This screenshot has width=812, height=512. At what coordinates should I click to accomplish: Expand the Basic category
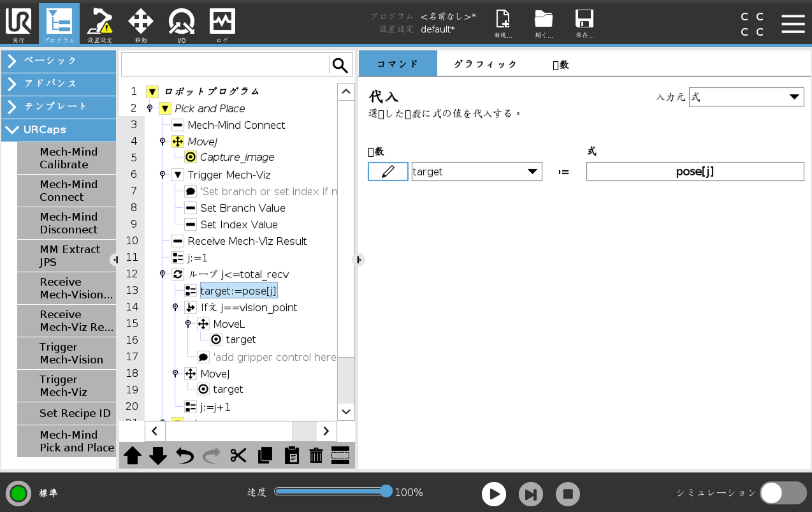59,61
